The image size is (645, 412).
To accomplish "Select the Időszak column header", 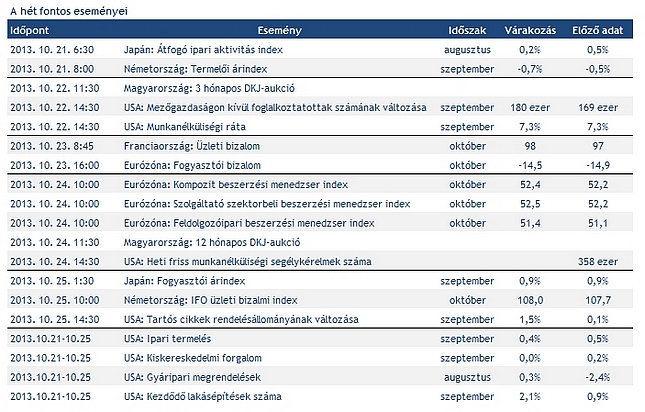I will (x=467, y=30).
